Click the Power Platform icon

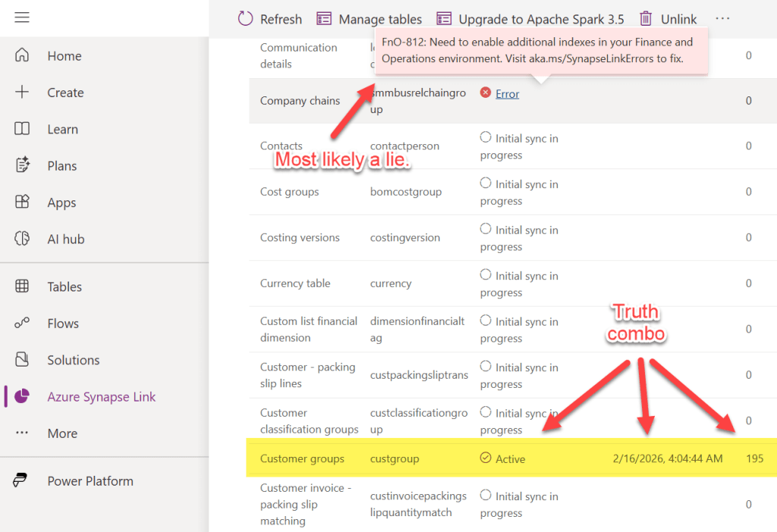tap(22, 481)
